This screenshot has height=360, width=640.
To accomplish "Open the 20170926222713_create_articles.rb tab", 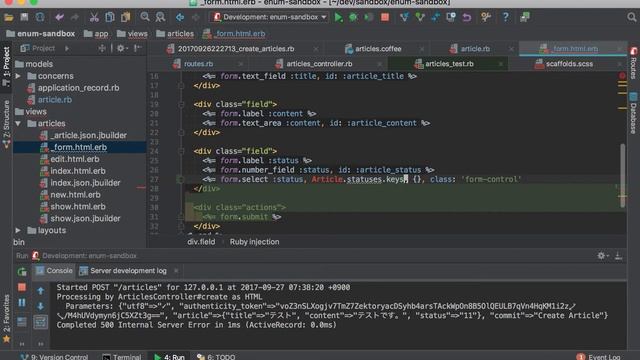I will point(236,49).
